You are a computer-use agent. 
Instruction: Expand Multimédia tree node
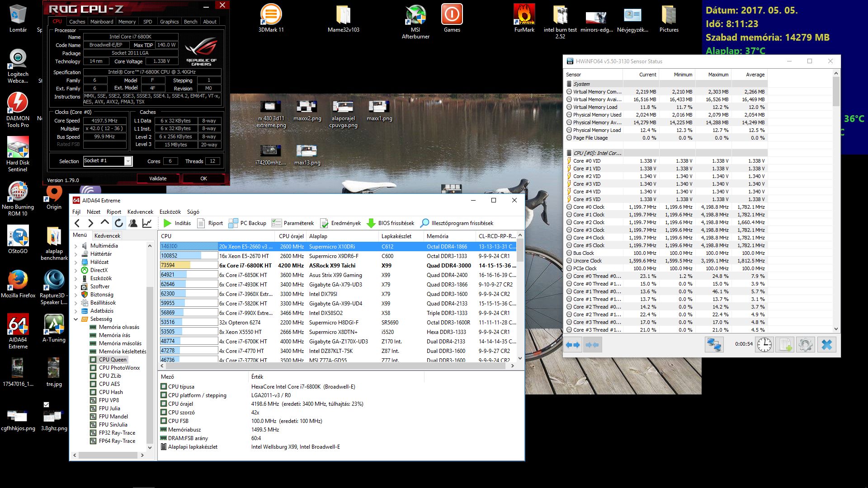pos(76,246)
